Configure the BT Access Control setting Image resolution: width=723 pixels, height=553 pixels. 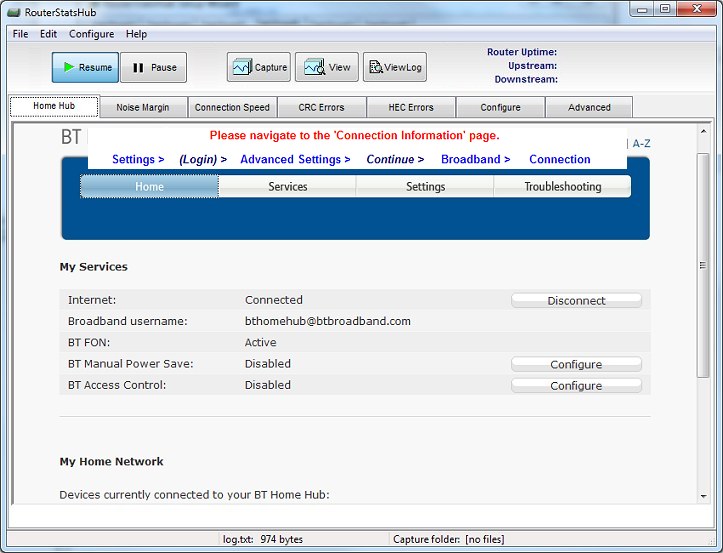pyautogui.click(x=576, y=385)
